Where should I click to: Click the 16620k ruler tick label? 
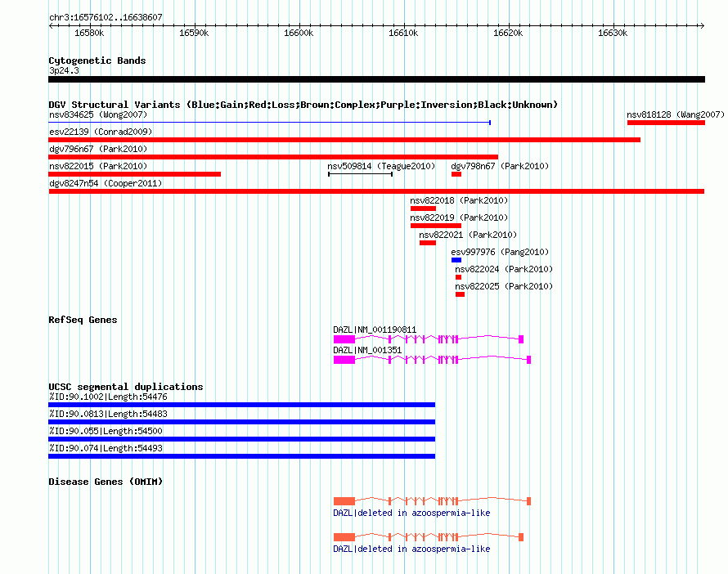click(508, 33)
